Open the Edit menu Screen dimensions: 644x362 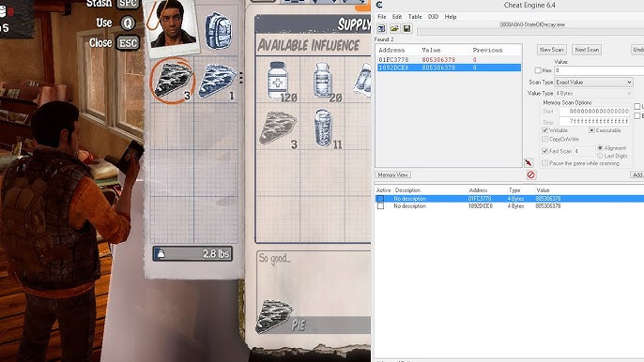click(397, 17)
